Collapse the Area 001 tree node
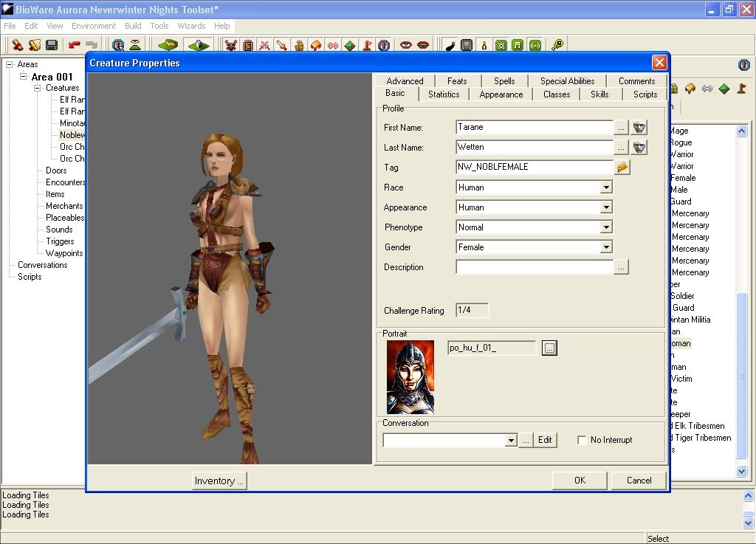This screenshot has height=544, width=756. (24, 77)
